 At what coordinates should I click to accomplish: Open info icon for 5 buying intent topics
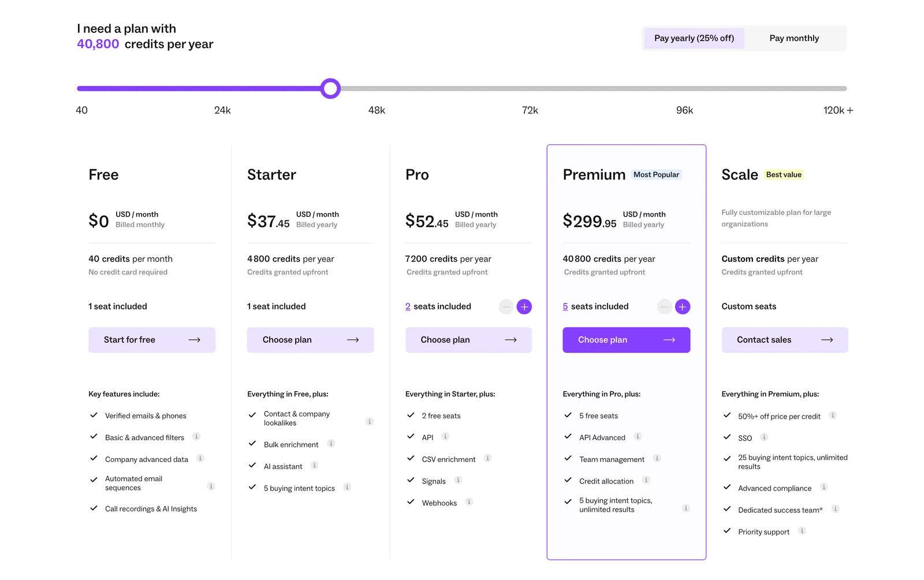(347, 488)
